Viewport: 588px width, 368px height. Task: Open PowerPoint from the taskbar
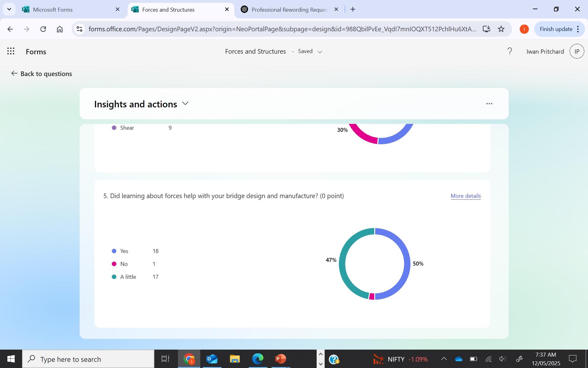pos(280,359)
